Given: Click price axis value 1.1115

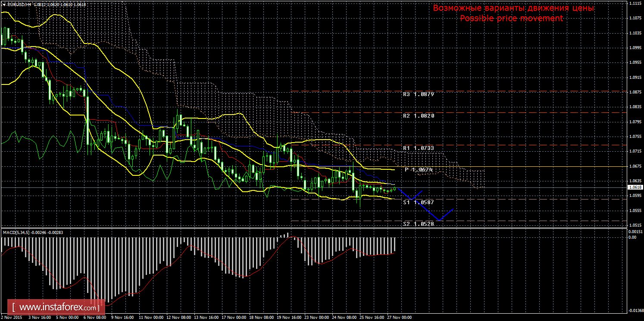Looking at the screenshot, I should point(635,3).
